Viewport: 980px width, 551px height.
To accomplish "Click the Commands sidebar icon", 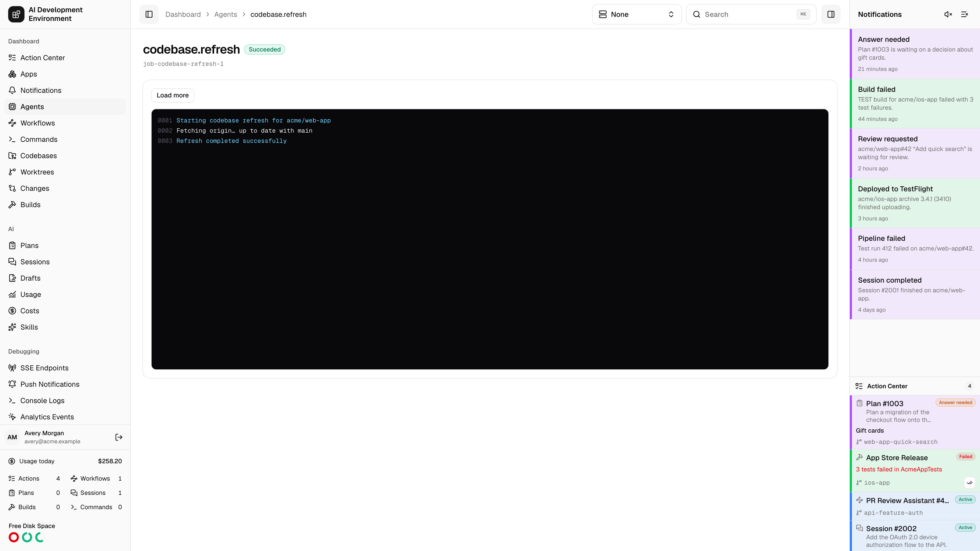I will (12, 140).
